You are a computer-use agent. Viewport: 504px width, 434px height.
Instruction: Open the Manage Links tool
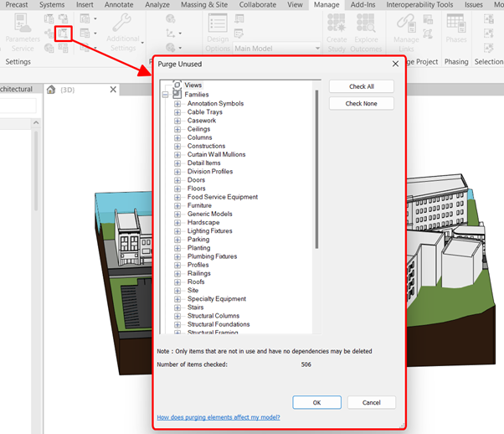tap(406, 32)
